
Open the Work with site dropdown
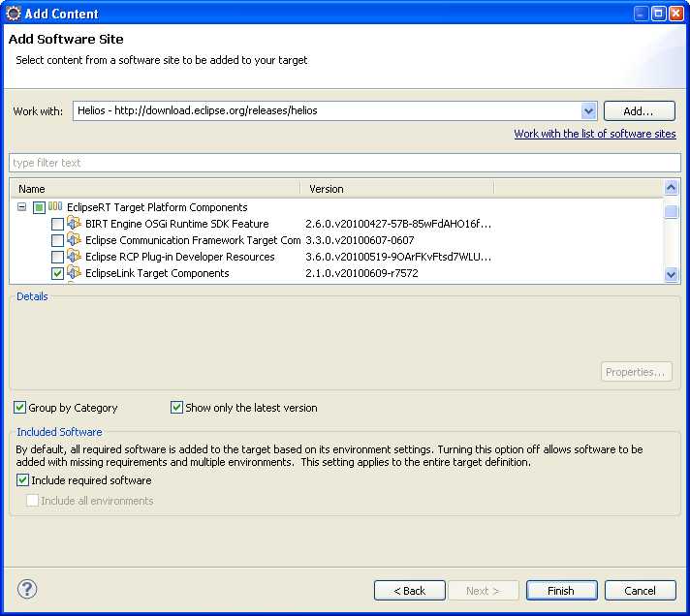(588, 110)
